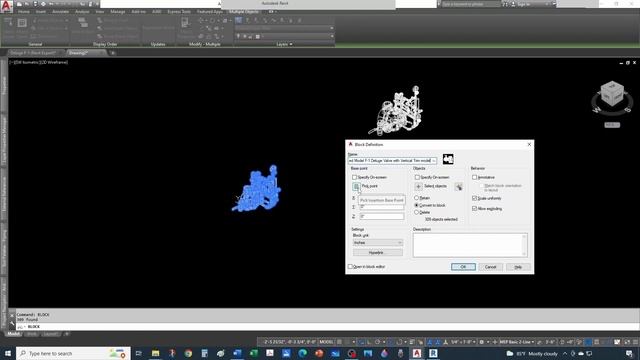Click the Help button in Block Definition
The image size is (640, 360).
click(518, 267)
